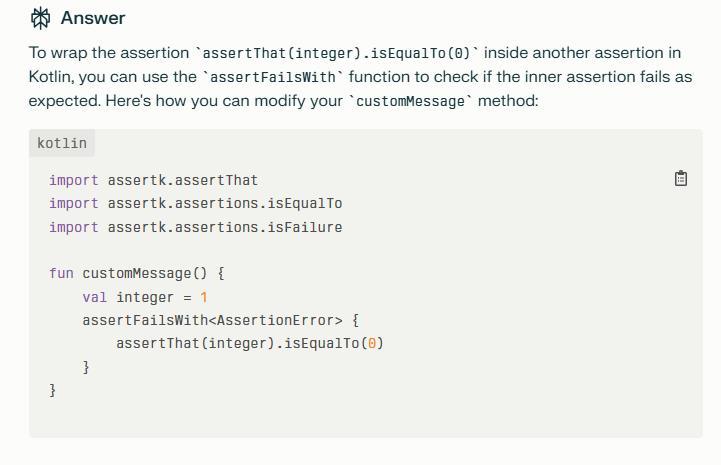721x465 pixels.
Task: Copy the code using the clipboard icon
Action: point(681,179)
